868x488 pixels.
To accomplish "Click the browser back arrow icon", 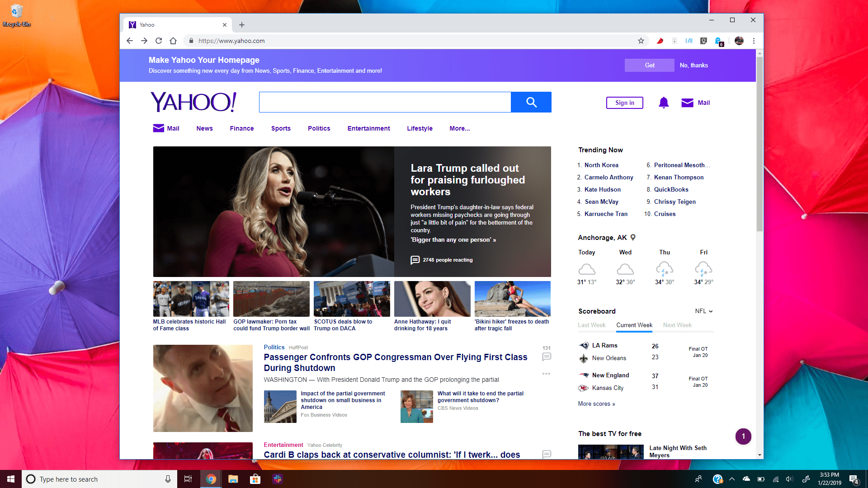I will pos(131,41).
